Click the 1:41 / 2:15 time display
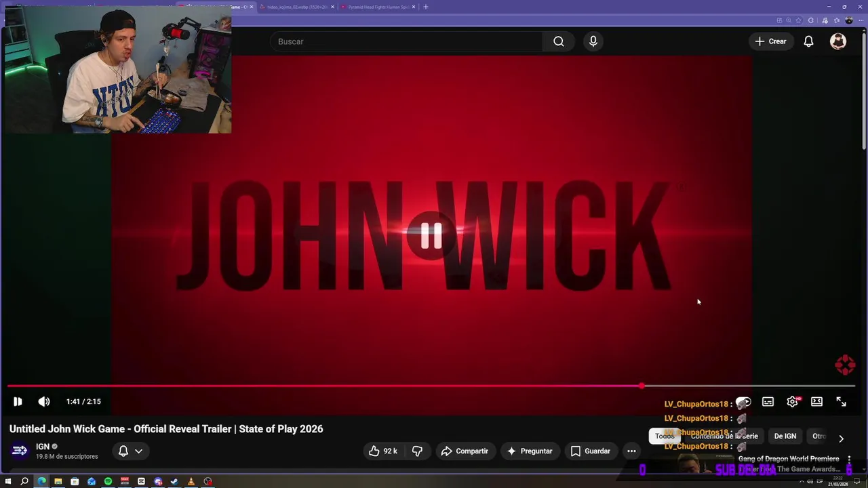This screenshot has height=488, width=868. (x=83, y=402)
